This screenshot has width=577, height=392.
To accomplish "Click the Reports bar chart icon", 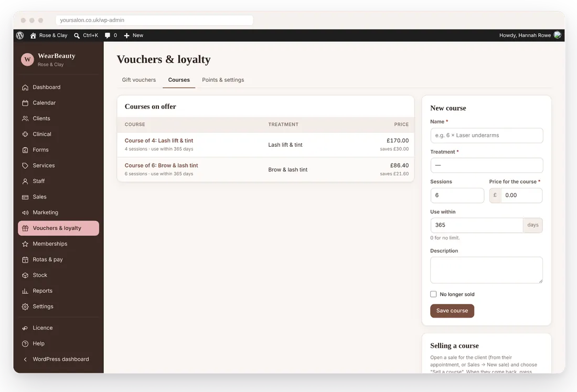I will pos(25,291).
